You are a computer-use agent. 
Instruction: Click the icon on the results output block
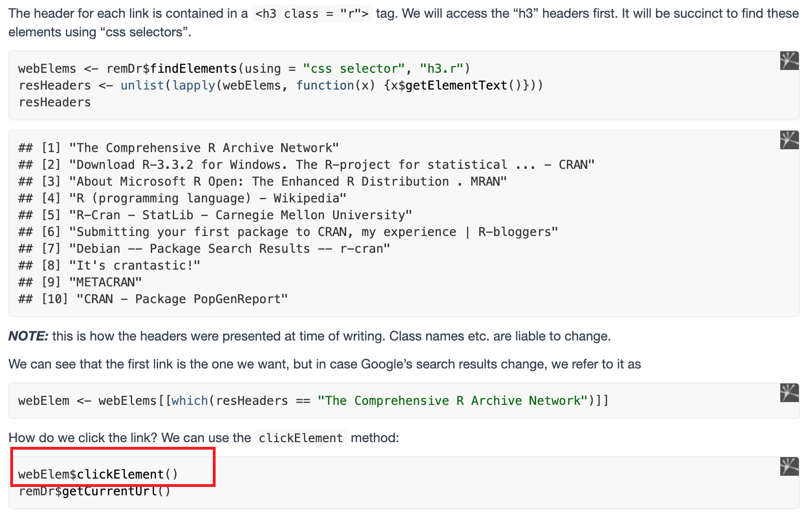pyautogui.click(x=789, y=140)
